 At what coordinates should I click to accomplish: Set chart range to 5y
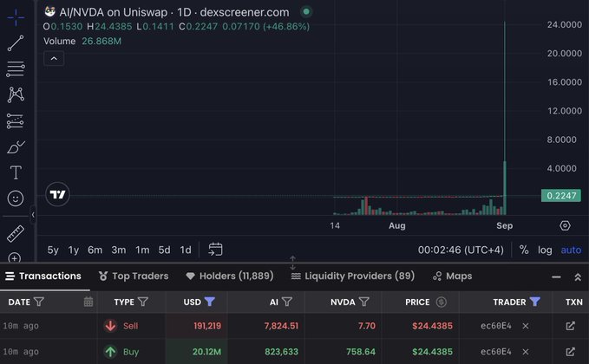pyautogui.click(x=53, y=250)
